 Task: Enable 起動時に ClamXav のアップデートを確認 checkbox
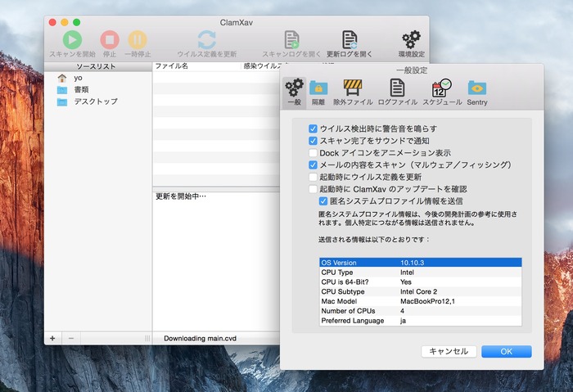pos(313,189)
